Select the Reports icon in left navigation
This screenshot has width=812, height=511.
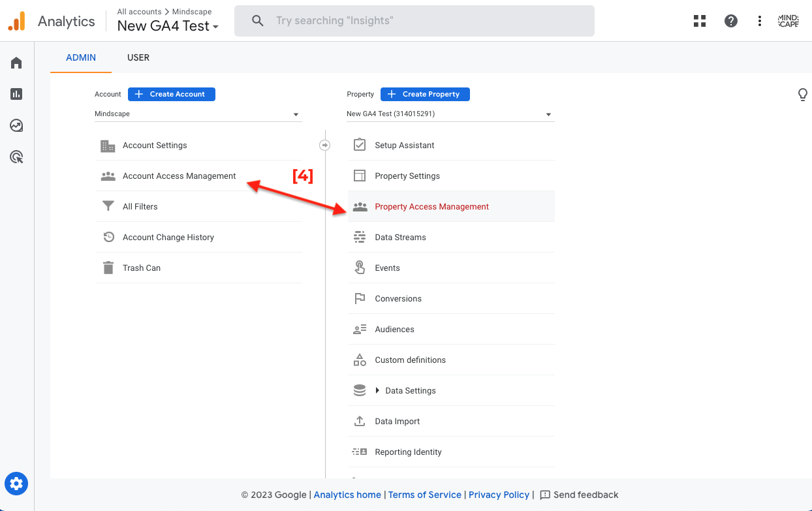[x=16, y=93]
